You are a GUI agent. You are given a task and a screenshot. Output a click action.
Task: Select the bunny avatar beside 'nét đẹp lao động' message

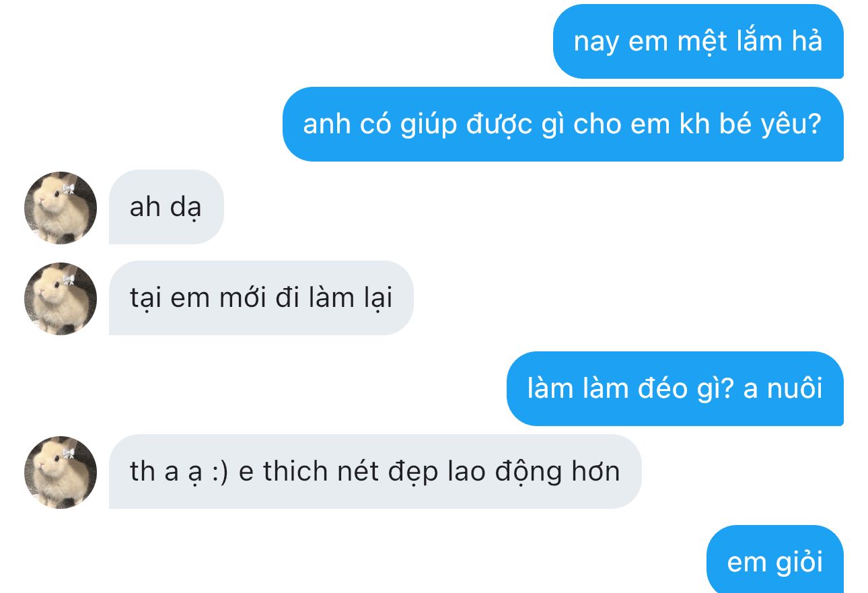[61, 472]
